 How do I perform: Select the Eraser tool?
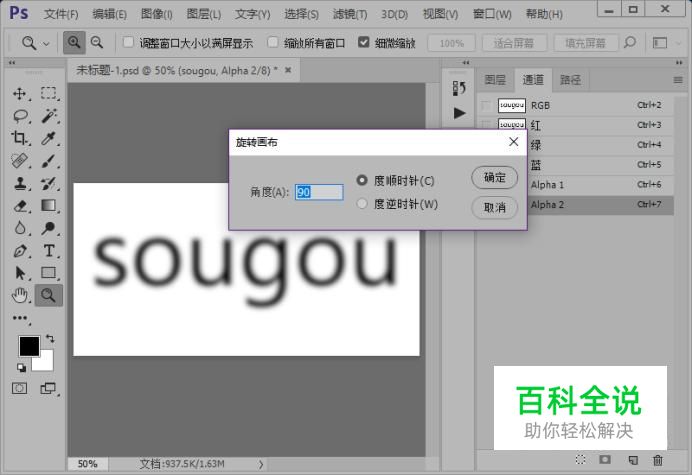point(19,206)
